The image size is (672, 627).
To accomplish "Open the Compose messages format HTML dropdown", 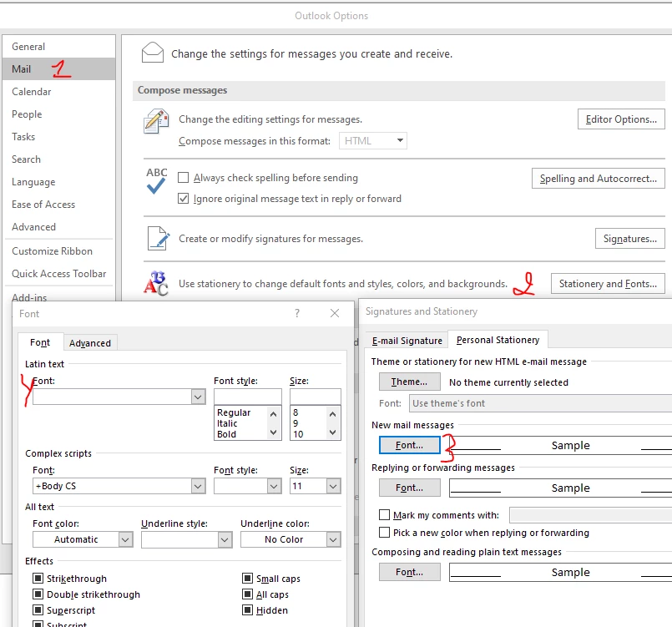I will (x=373, y=140).
